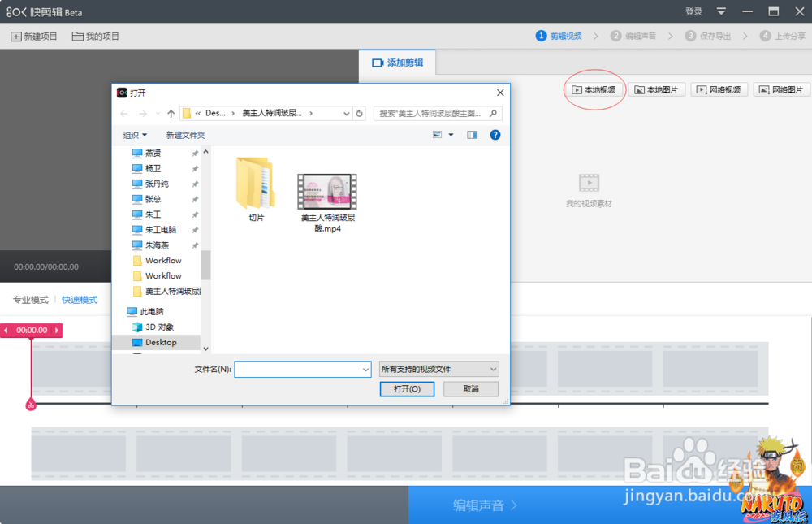
Task: Click the 本地图片 local picture button
Action: 657,89
